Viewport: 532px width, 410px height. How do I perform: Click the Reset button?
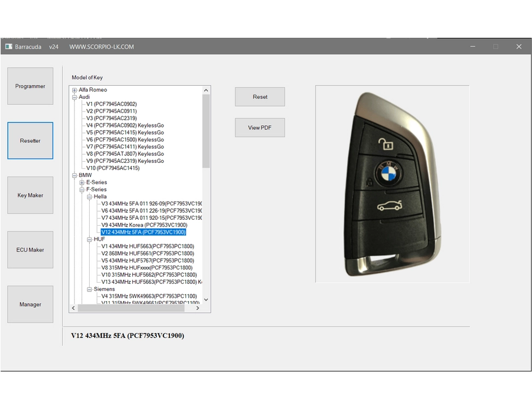260,97
